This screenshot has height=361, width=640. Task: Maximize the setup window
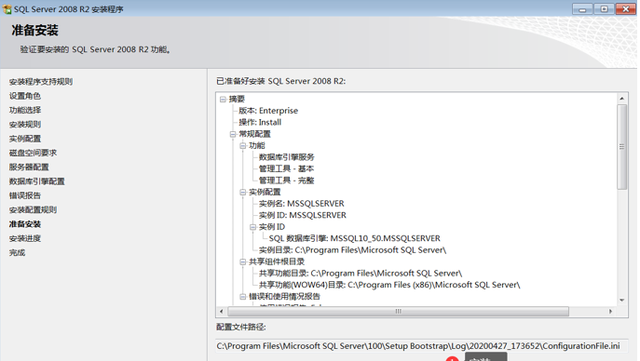pos(604,9)
